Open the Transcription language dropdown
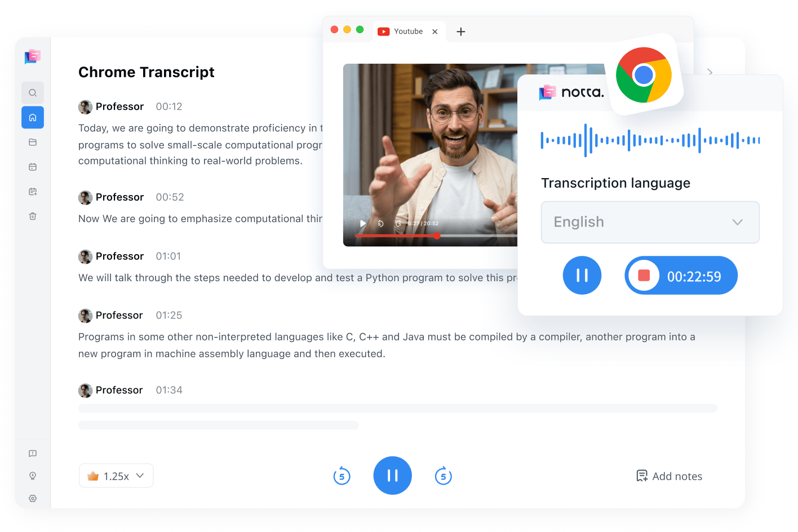The height and width of the screenshot is (532, 798). point(650,222)
